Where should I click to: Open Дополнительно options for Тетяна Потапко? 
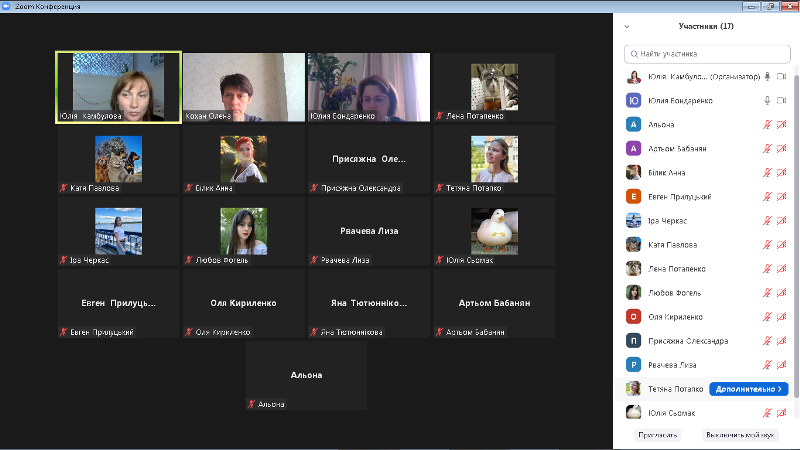pos(748,389)
